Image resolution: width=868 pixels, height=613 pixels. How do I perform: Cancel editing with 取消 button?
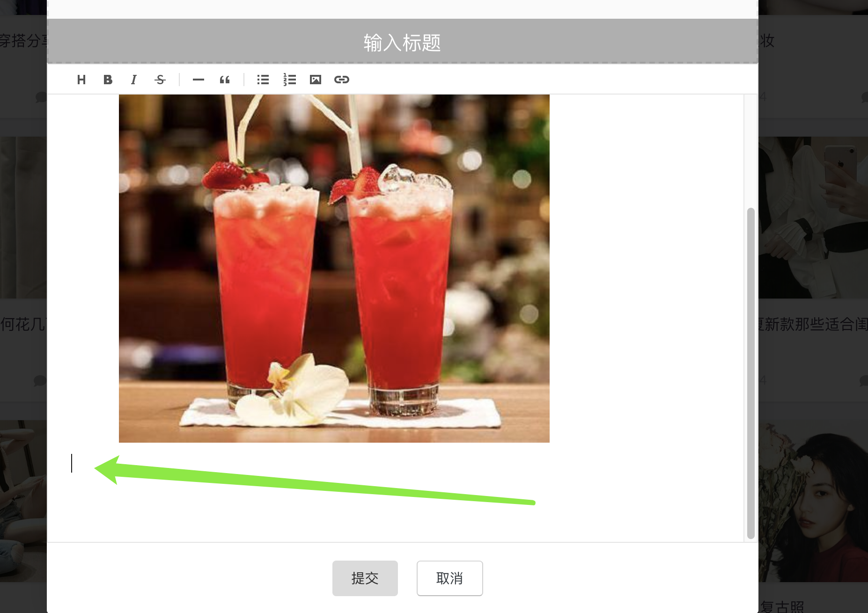(450, 578)
